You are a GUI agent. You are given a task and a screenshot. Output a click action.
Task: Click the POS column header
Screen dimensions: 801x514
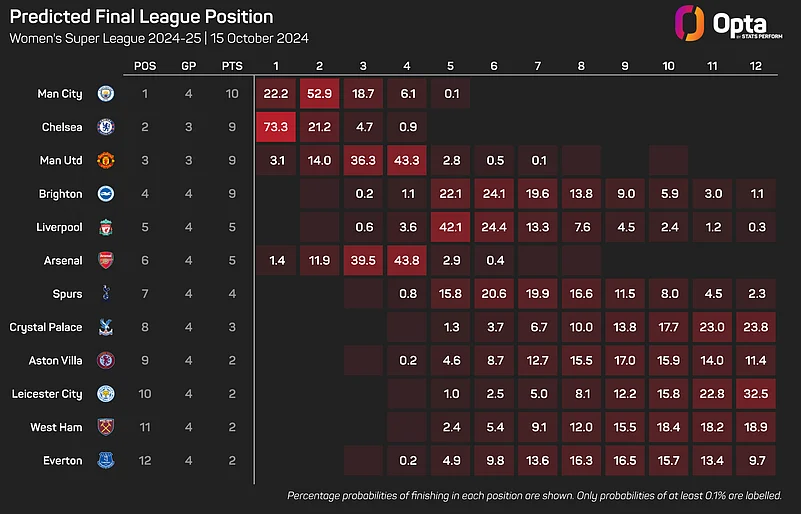point(145,66)
